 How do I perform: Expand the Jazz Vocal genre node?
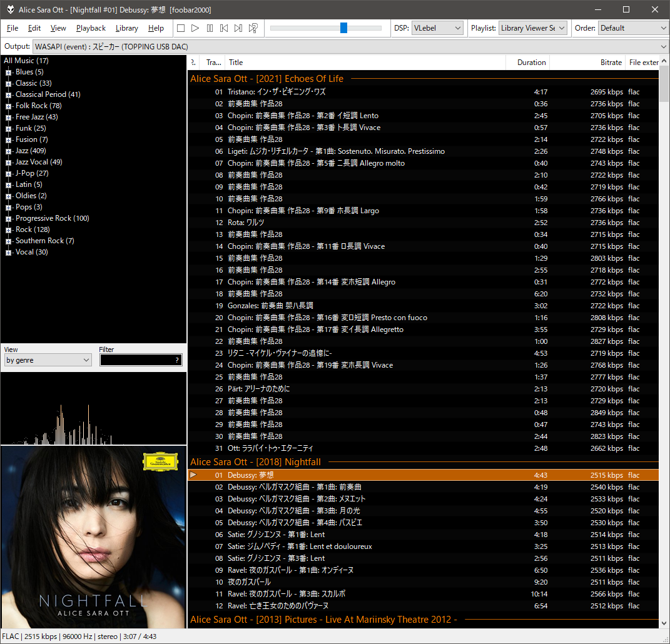pyautogui.click(x=8, y=163)
